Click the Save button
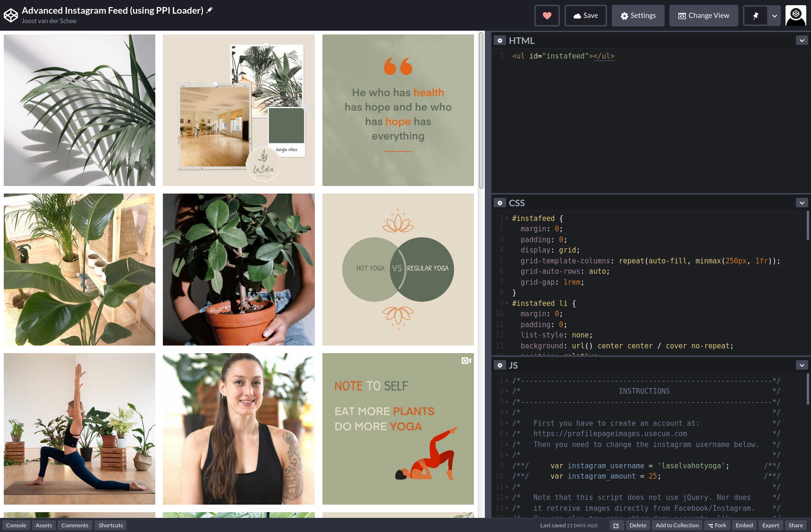This screenshot has width=811, height=532. tap(586, 16)
